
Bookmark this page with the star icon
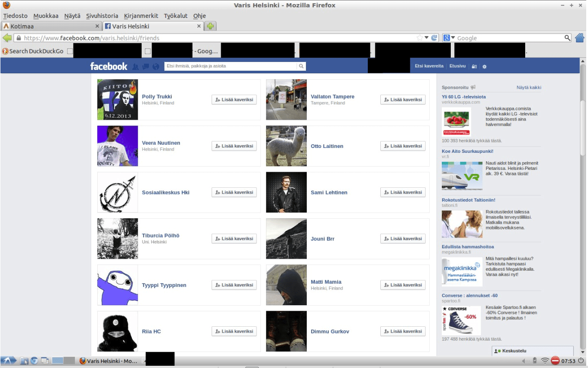point(420,38)
